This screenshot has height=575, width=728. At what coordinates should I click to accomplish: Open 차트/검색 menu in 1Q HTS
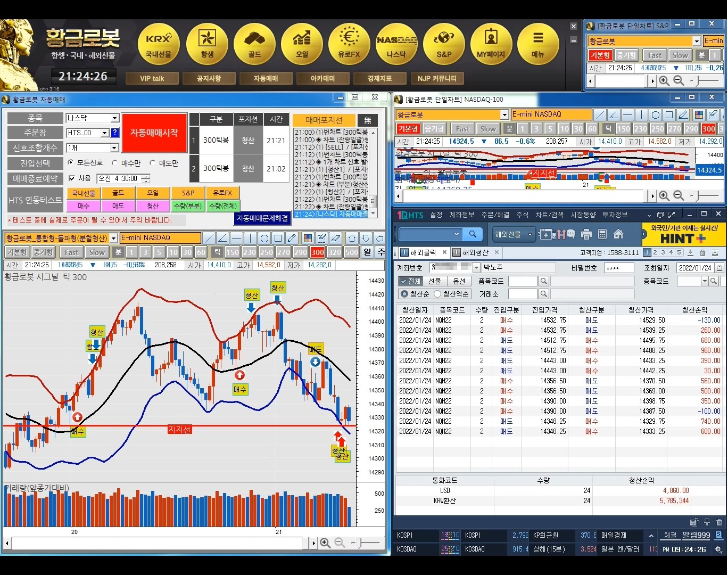[x=549, y=215]
